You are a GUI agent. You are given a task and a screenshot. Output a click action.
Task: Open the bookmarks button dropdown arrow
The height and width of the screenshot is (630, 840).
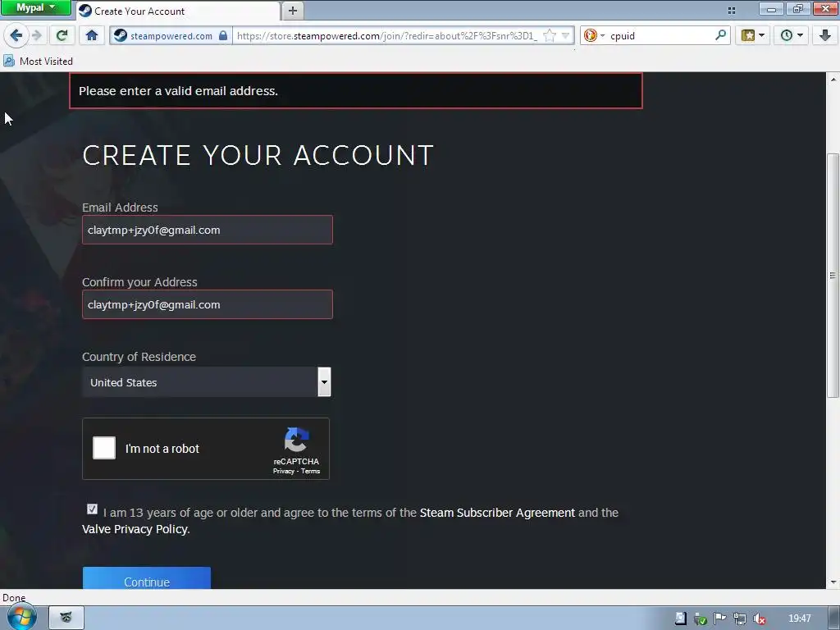[762, 36]
